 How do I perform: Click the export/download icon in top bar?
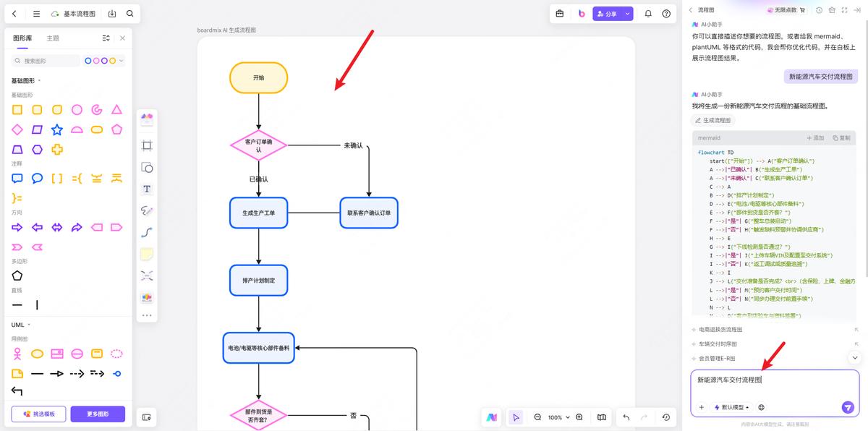click(112, 14)
